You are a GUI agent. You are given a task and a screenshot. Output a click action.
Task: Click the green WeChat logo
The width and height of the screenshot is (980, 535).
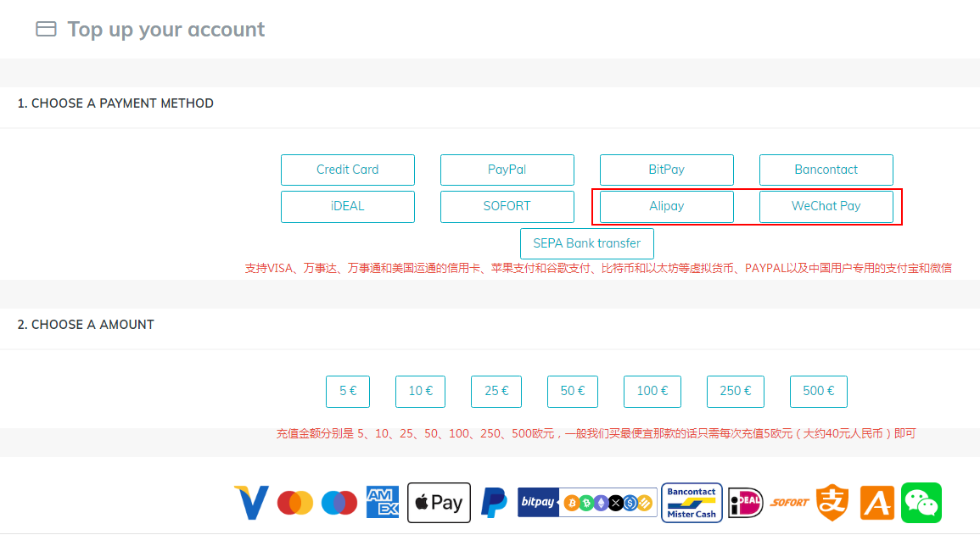(x=921, y=503)
